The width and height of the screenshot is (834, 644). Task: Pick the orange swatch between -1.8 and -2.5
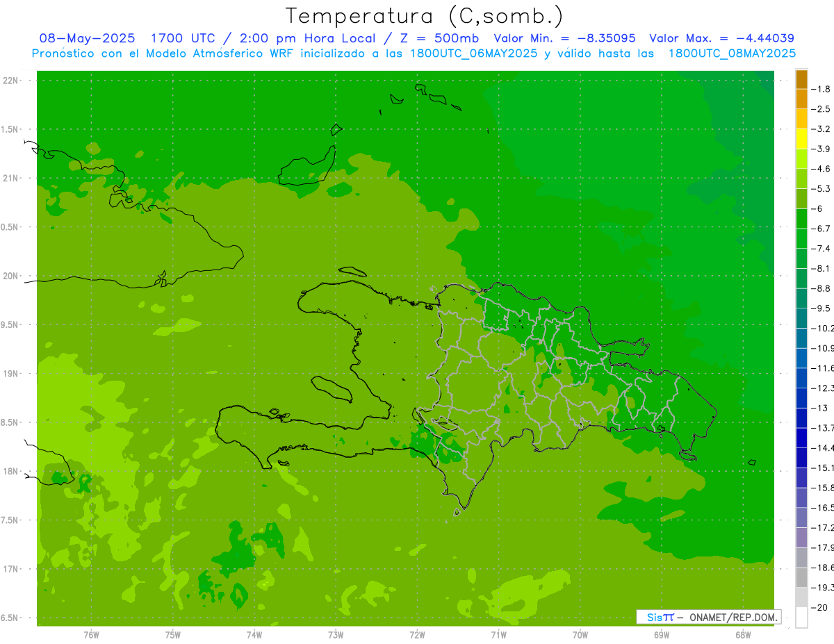[x=801, y=99]
